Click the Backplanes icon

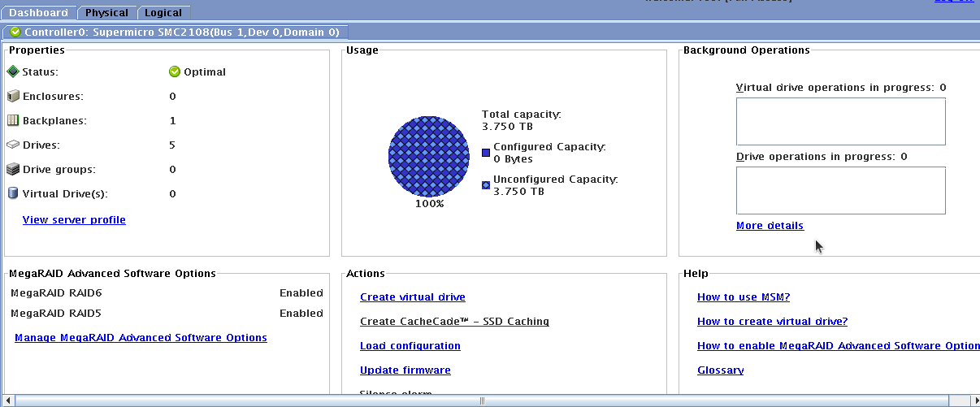(13, 120)
